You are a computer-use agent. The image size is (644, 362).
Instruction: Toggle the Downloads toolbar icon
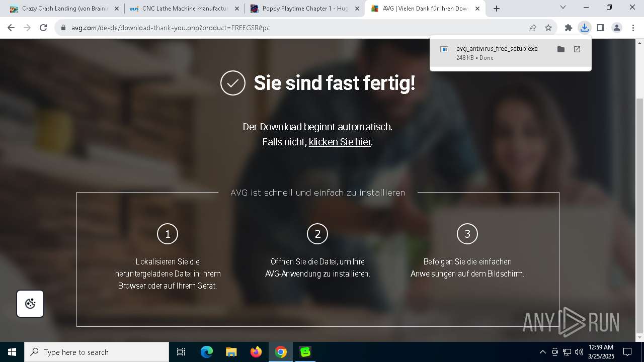pyautogui.click(x=585, y=28)
